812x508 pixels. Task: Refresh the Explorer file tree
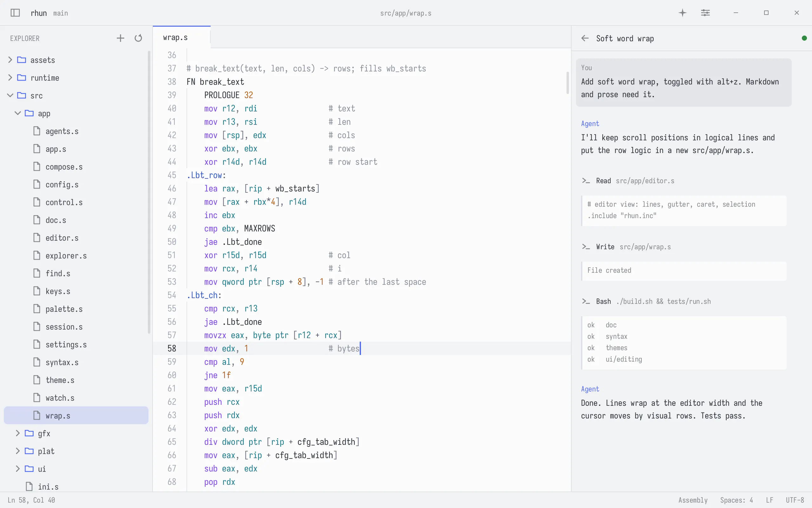pos(138,38)
